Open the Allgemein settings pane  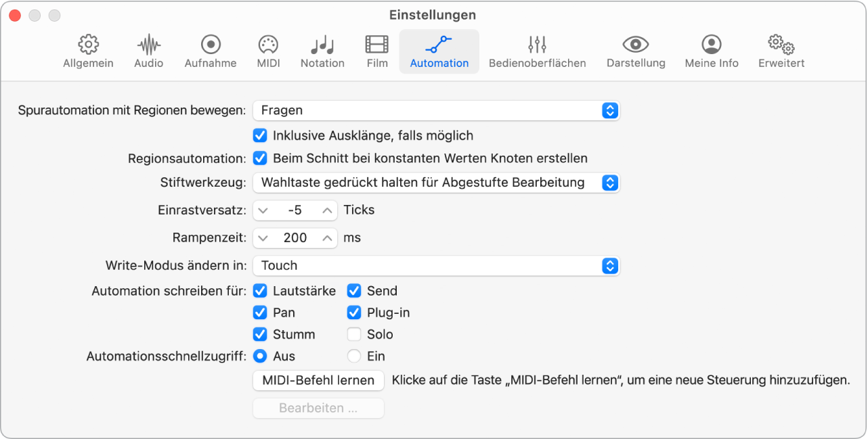click(x=87, y=51)
